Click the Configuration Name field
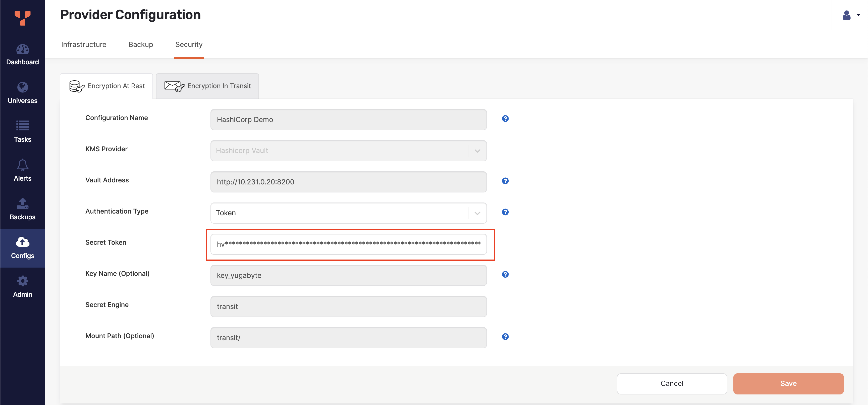This screenshot has height=405, width=868. [x=348, y=120]
